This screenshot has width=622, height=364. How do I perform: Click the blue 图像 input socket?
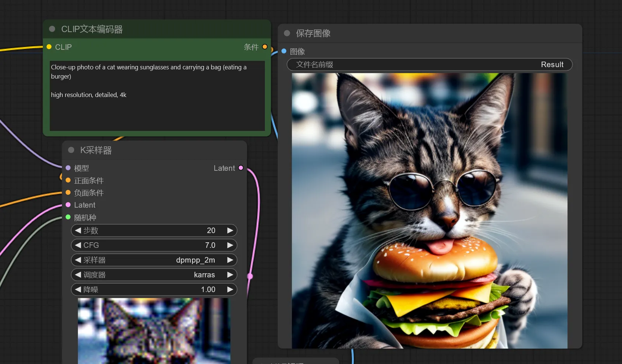[x=284, y=51]
